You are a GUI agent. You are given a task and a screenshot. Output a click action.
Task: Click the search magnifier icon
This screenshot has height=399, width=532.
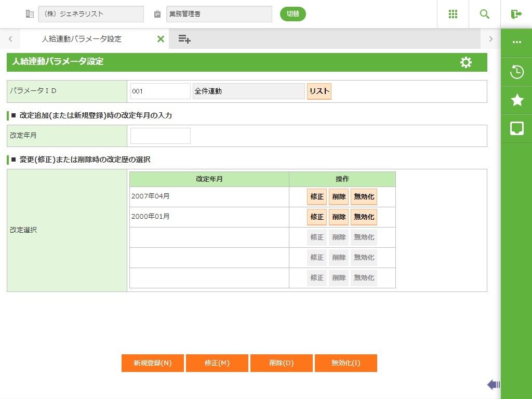pyautogui.click(x=485, y=14)
